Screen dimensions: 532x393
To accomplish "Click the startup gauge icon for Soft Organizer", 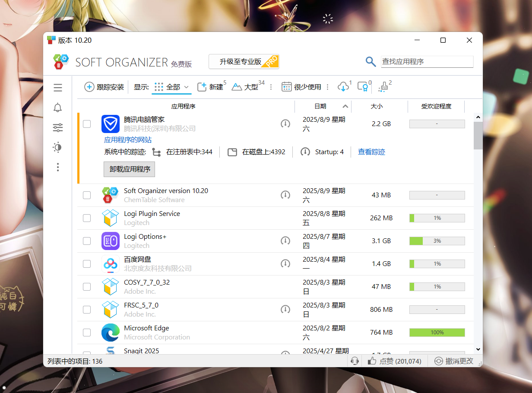I will tap(285, 195).
